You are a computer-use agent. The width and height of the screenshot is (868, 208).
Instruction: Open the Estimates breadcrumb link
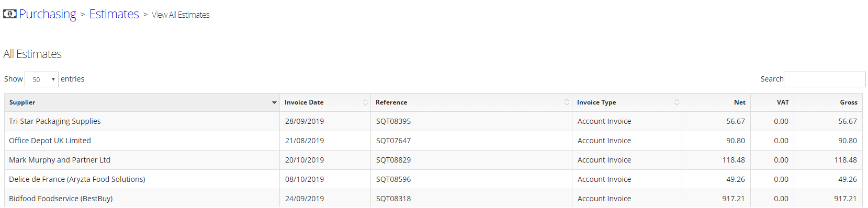point(114,14)
